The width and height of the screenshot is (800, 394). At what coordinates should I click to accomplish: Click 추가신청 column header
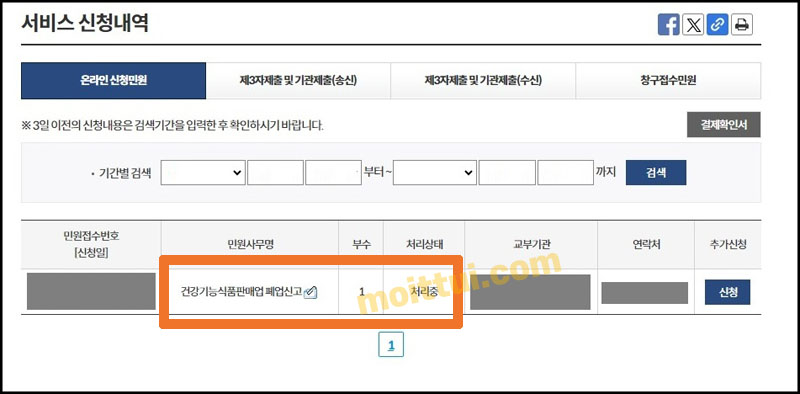(x=728, y=244)
